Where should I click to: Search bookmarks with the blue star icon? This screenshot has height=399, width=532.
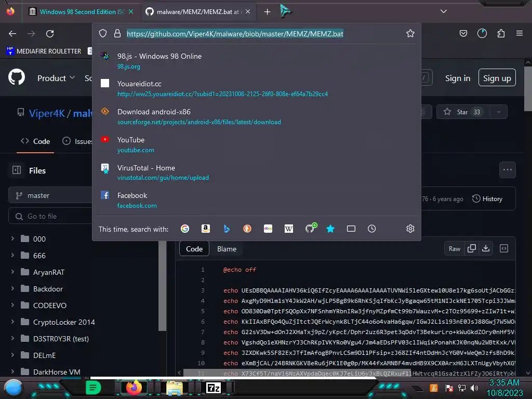tap(330, 229)
